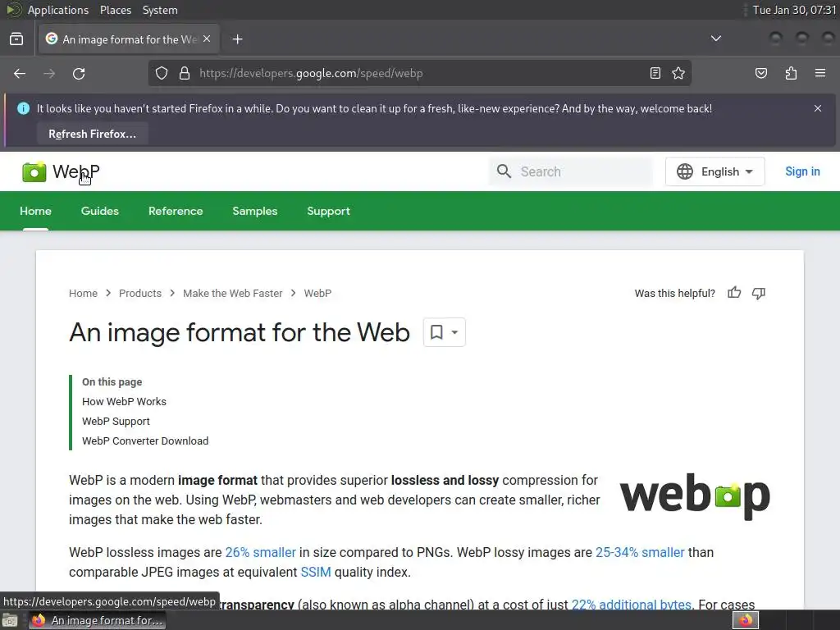The image size is (840, 630).
Task: Open the Samples tab
Action: 255,211
